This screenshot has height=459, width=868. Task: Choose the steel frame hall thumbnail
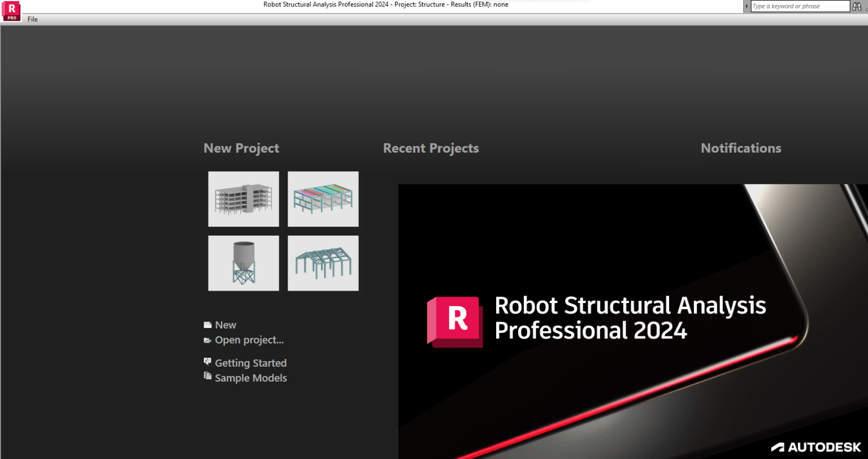click(323, 263)
